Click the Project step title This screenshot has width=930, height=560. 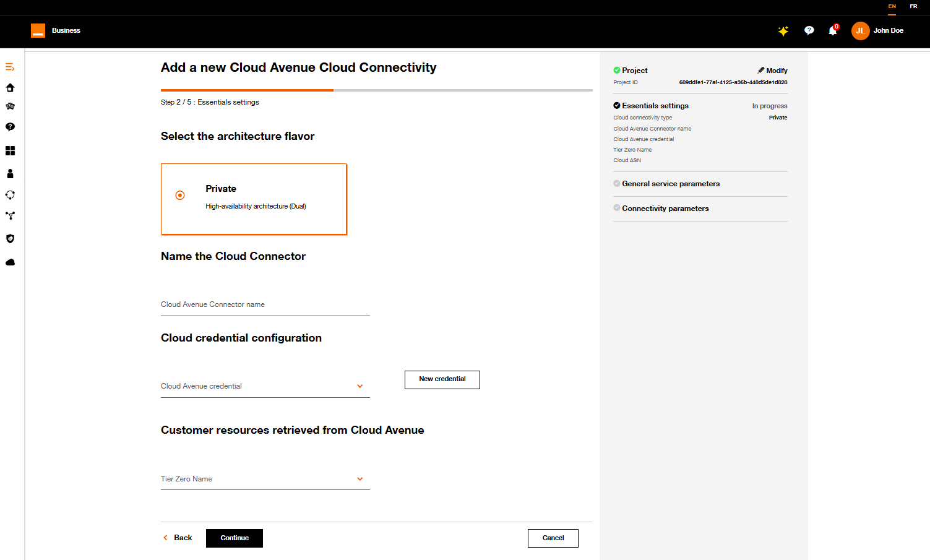(635, 71)
